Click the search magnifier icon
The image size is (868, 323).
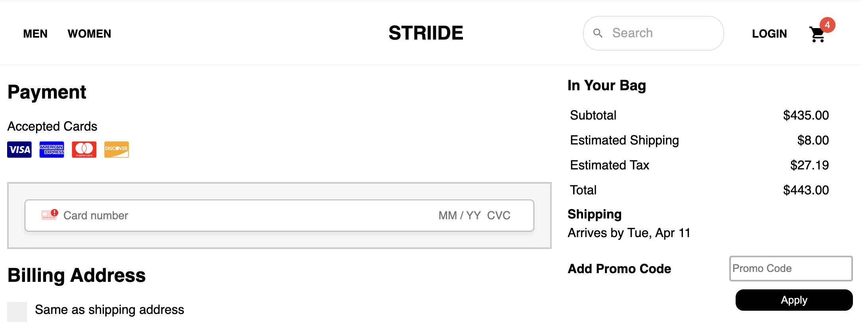tap(598, 33)
